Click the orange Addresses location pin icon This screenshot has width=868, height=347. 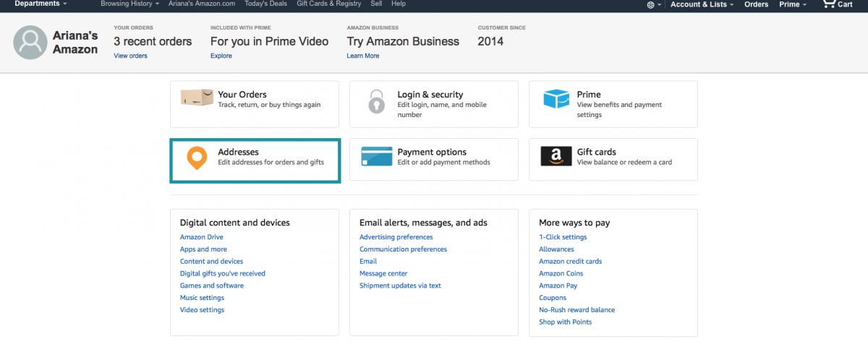[x=197, y=158]
